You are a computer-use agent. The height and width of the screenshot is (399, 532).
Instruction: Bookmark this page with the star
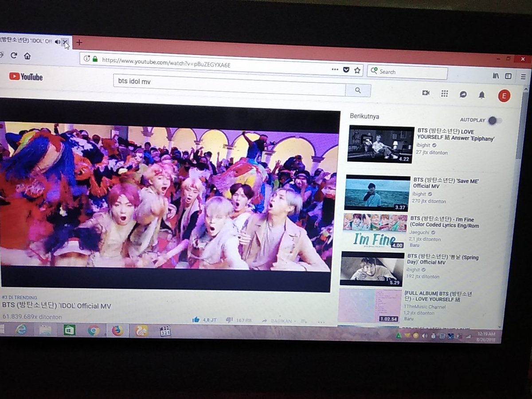pyautogui.click(x=357, y=70)
